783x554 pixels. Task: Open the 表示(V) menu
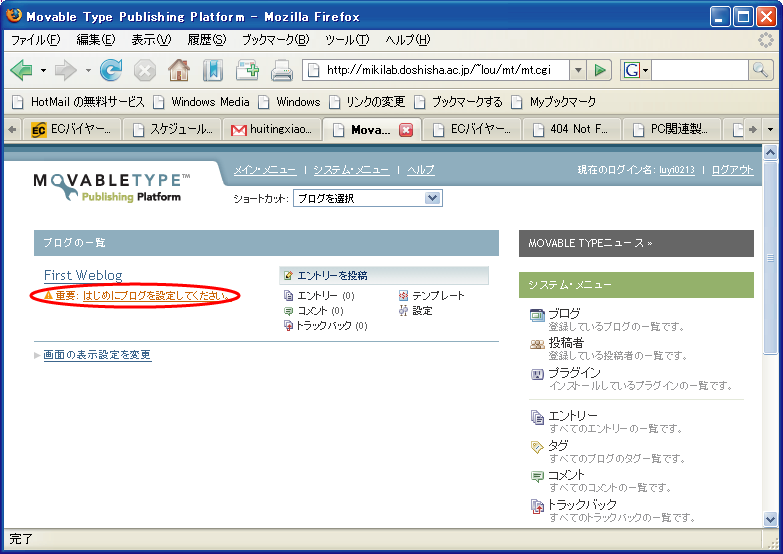point(151,40)
